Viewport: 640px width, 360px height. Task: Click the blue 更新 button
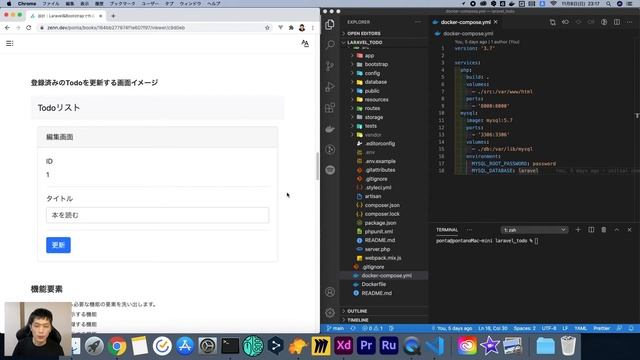[x=58, y=245]
